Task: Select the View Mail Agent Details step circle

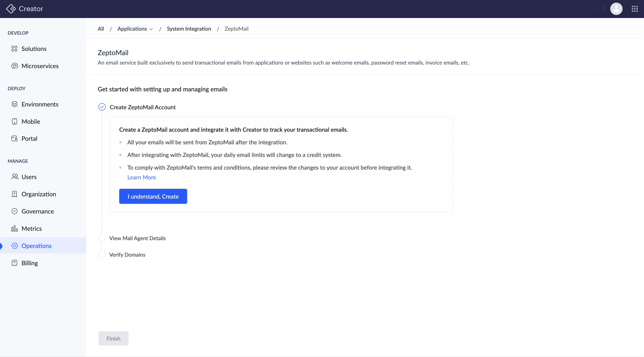Action: click(x=102, y=238)
